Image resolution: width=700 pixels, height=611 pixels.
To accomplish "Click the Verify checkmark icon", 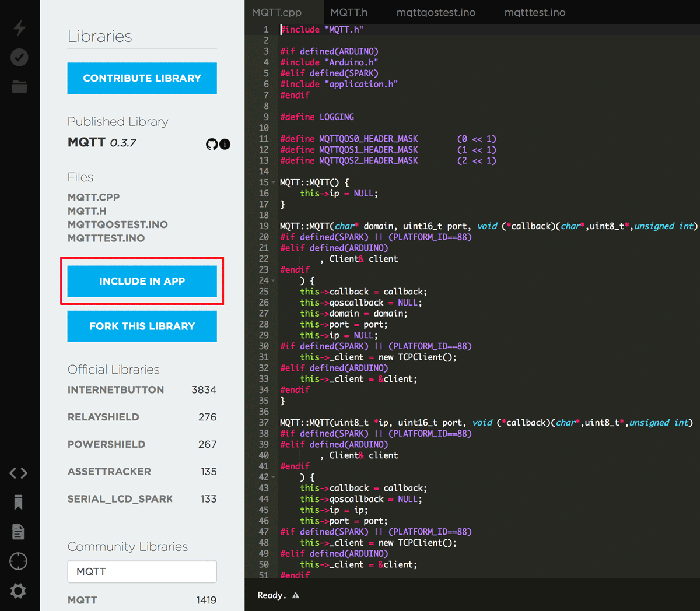I will pyautogui.click(x=19, y=57).
